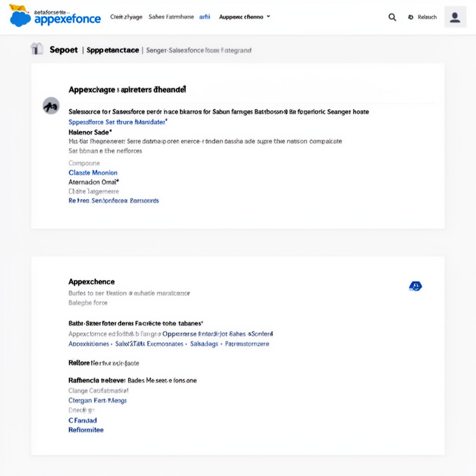The image size is (476, 476).
Task: Click the Baleghe force text
Action: click(88, 303)
